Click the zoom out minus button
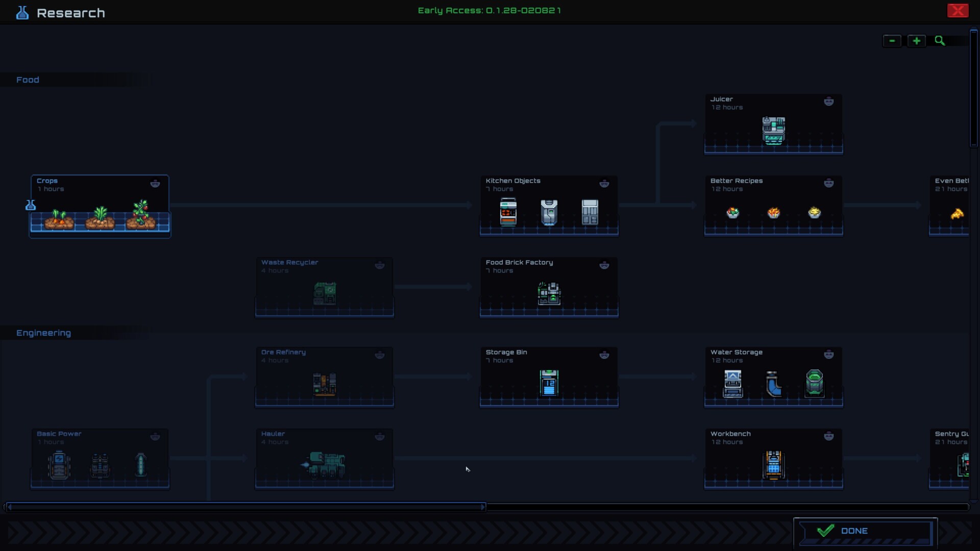The image size is (980, 551). point(892,41)
